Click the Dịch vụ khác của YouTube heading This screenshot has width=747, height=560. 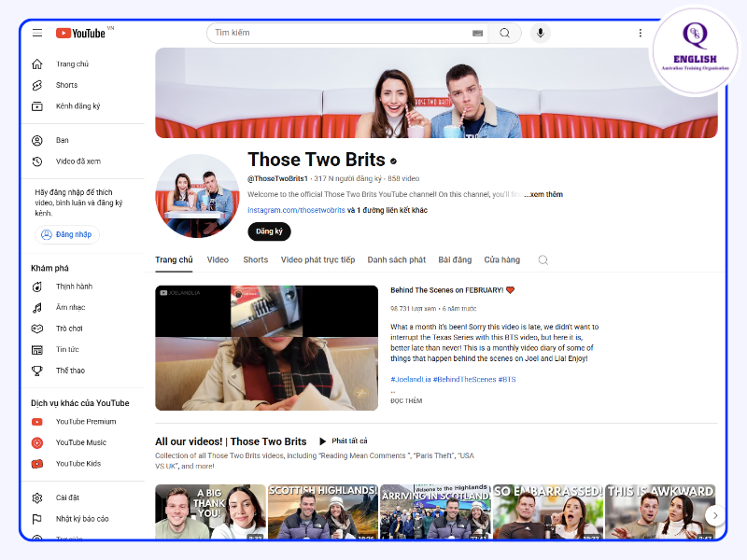[x=80, y=403]
